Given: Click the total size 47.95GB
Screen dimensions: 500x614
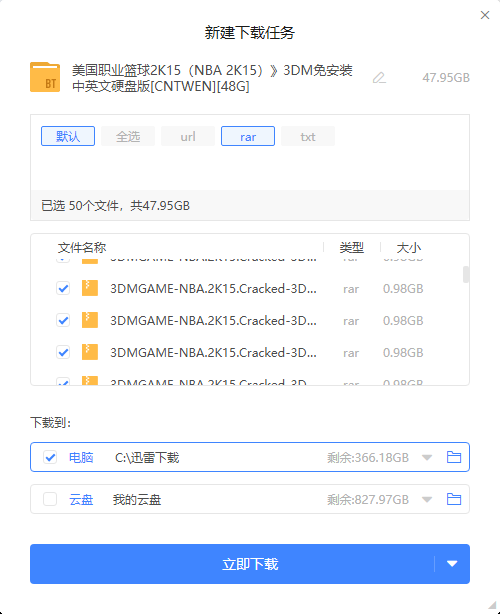Looking at the screenshot, I should pos(446,78).
